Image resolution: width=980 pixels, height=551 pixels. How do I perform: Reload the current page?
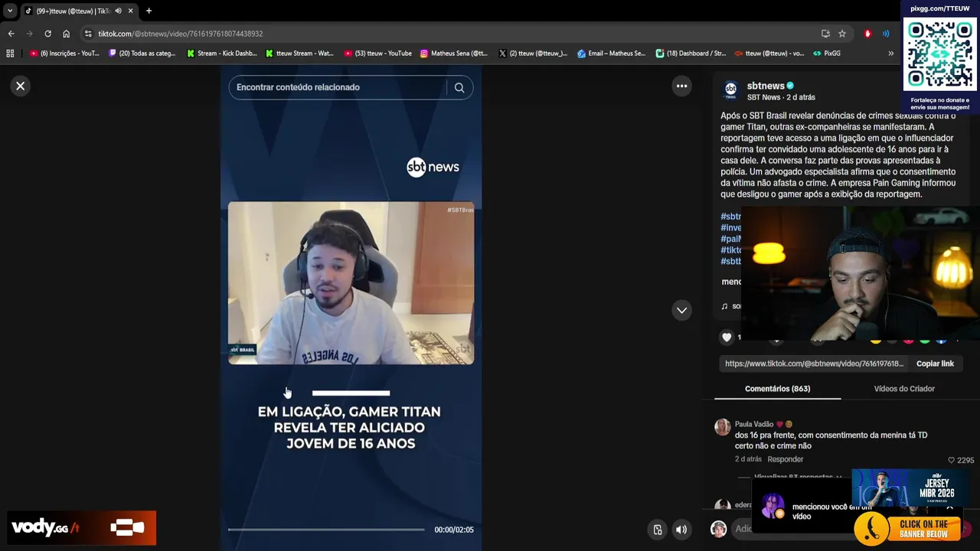[x=47, y=34]
